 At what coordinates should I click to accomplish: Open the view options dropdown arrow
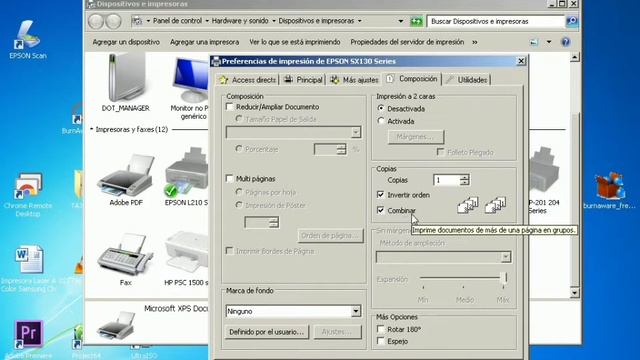pyautogui.click(x=549, y=42)
